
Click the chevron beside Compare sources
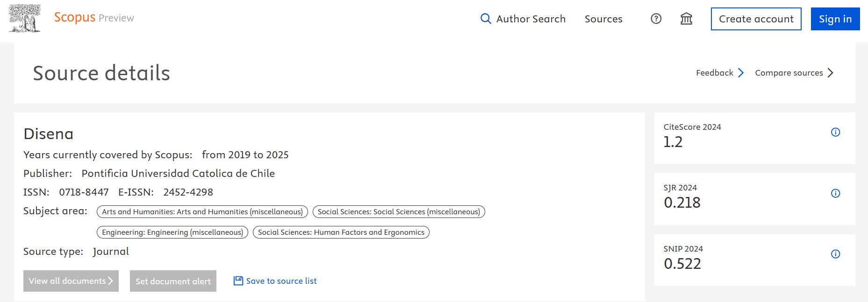[x=831, y=73]
